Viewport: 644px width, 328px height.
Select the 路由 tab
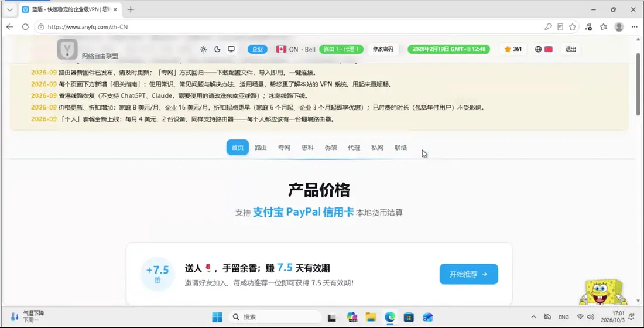point(261,148)
